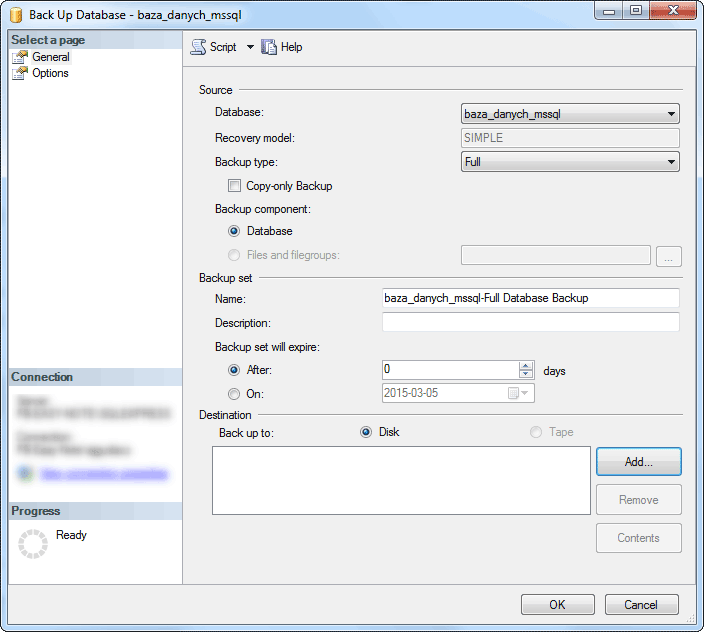Select the Options page icon
Screen dimensions: 704x632
tap(20, 73)
